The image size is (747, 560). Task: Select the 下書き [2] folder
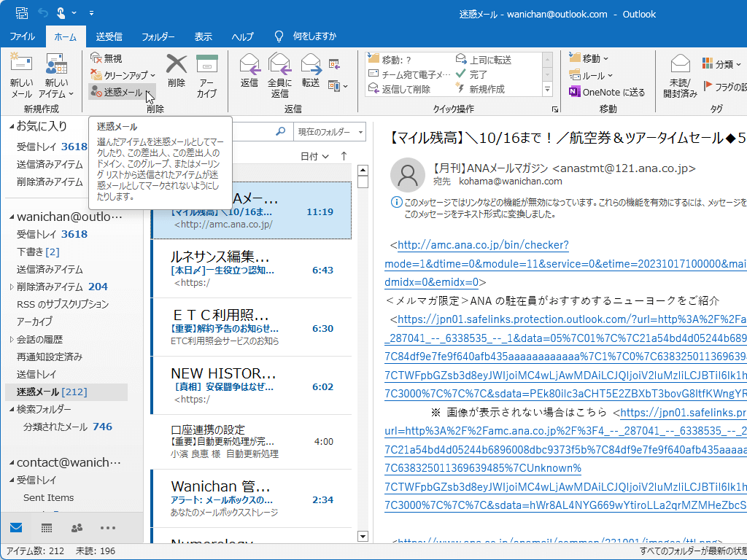[x=38, y=252]
